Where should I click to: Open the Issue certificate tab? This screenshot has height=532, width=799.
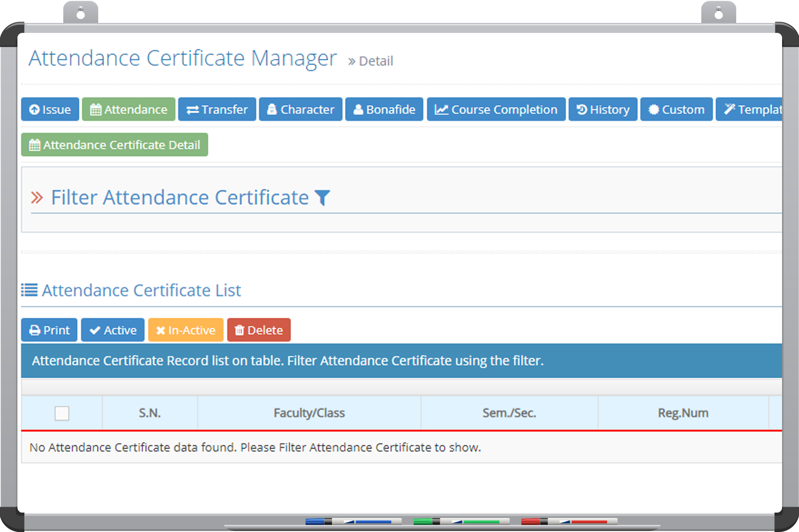[50, 109]
